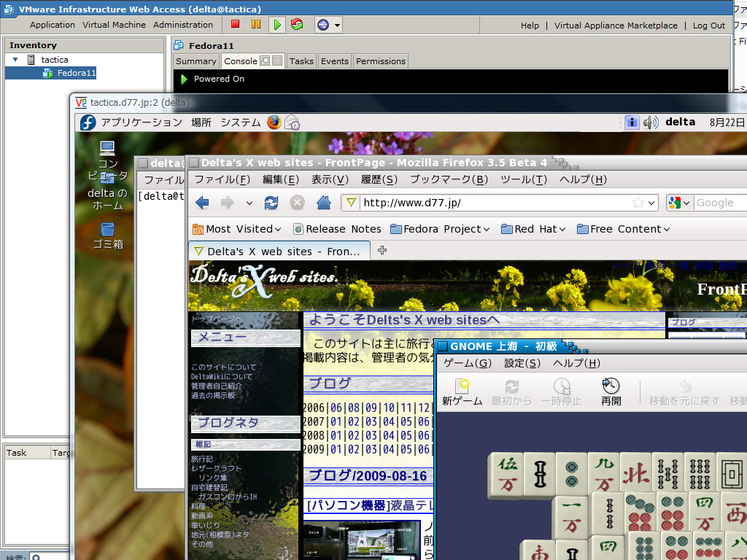Open the Virtual Appliance Marketplace link
Image resolution: width=747 pixels, height=560 pixels.
tap(616, 26)
